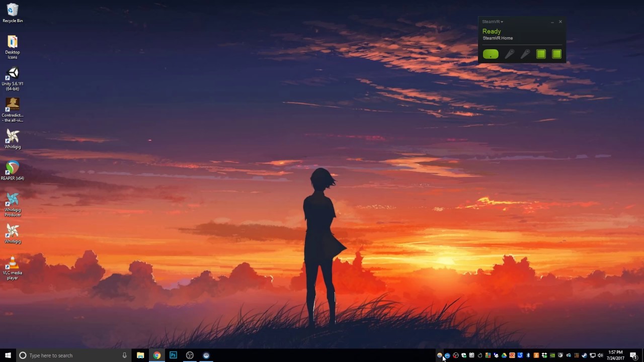Screen dimensions: 644x362
Task: Click the SteamVR taskbar button
Action: [x=206, y=355]
